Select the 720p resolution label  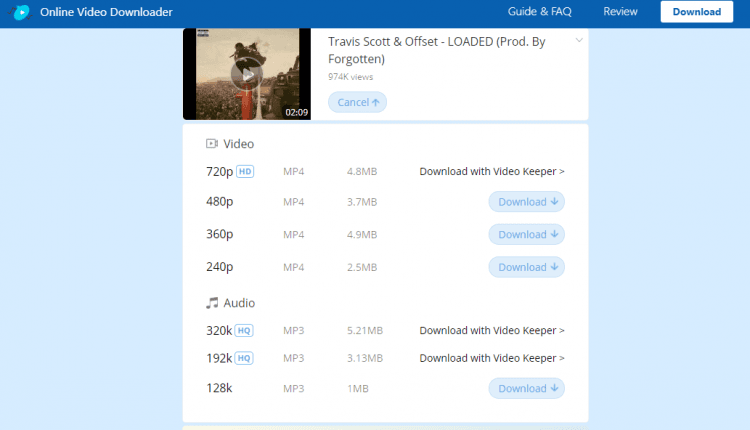pyautogui.click(x=220, y=171)
